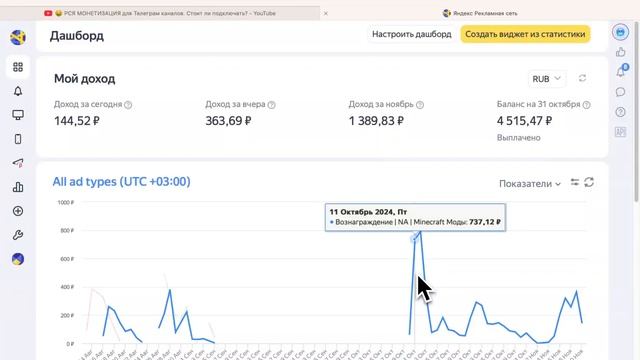The height and width of the screenshot is (360, 640).
Task: Expand the Показатели dropdown
Action: coord(530,184)
